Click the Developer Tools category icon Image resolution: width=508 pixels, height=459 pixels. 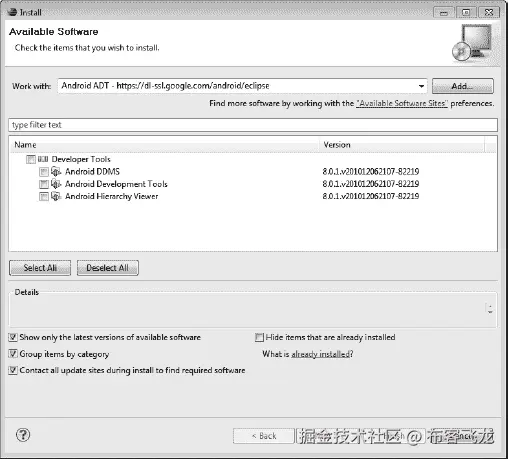[x=43, y=159]
